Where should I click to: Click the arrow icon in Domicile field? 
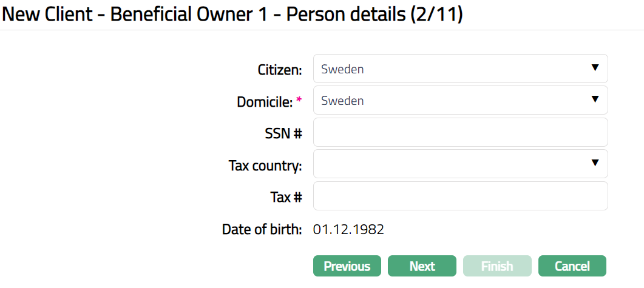tap(595, 99)
